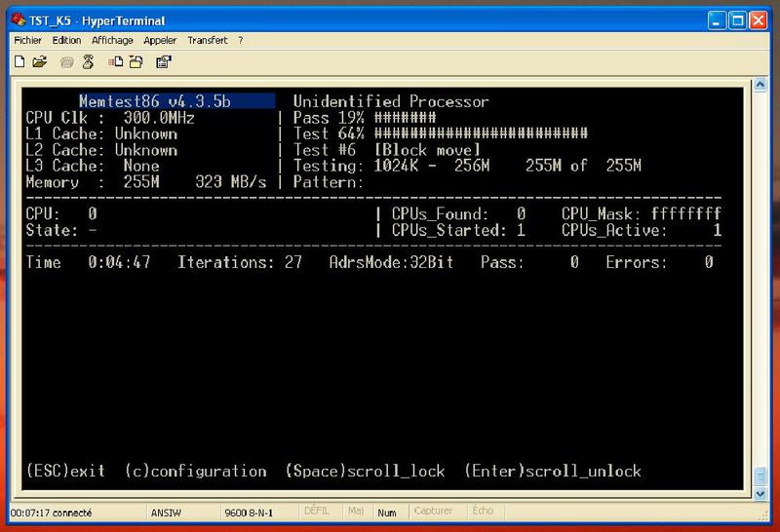The height and width of the screenshot is (532, 780).
Task: Open the Edition menu
Action: 66,40
